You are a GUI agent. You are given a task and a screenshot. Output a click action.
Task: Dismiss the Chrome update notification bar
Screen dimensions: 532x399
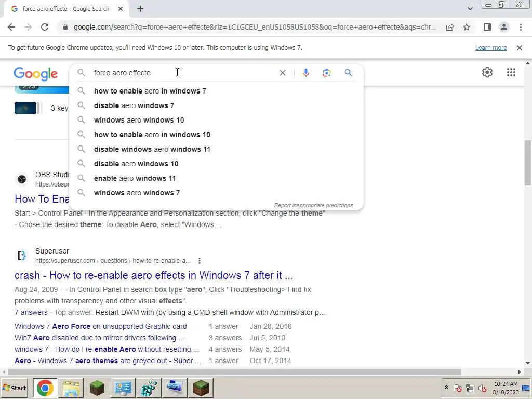pos(519,48)
